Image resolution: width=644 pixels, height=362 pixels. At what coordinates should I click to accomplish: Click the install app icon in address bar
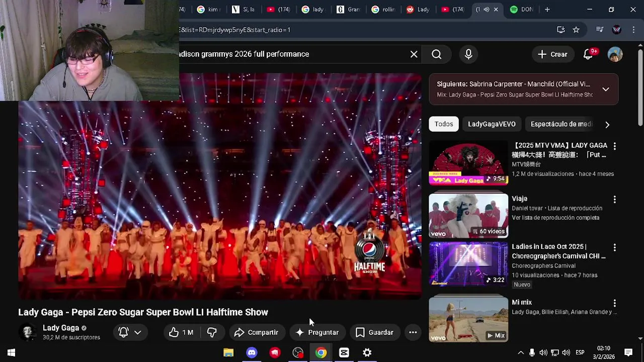coord(561,30)
